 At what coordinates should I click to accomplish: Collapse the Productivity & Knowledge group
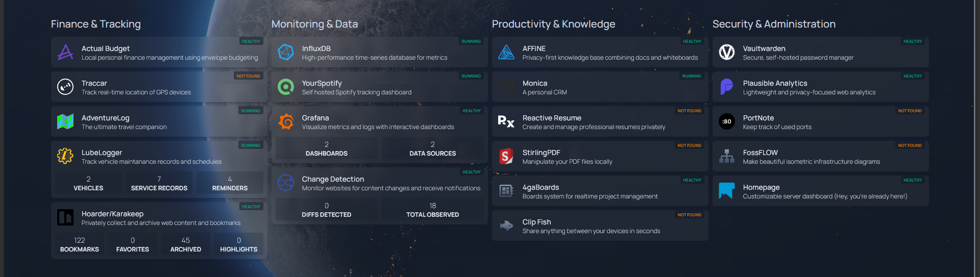tap(554, 24)
